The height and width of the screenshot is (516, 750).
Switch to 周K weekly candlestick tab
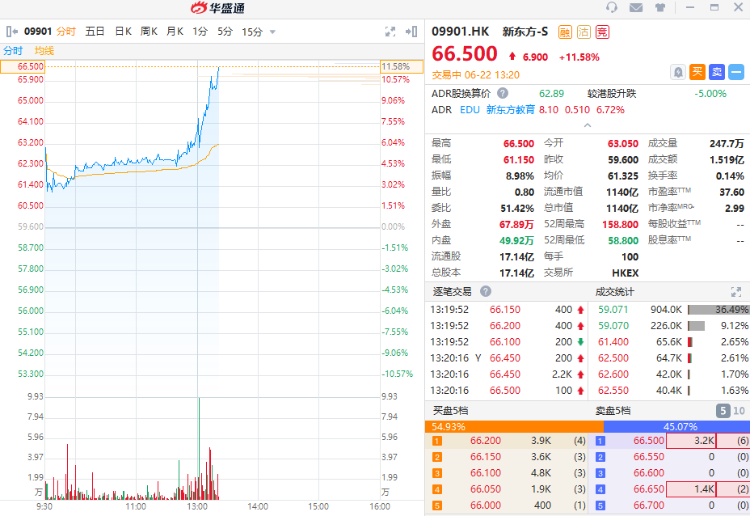(x=149, y=32)
